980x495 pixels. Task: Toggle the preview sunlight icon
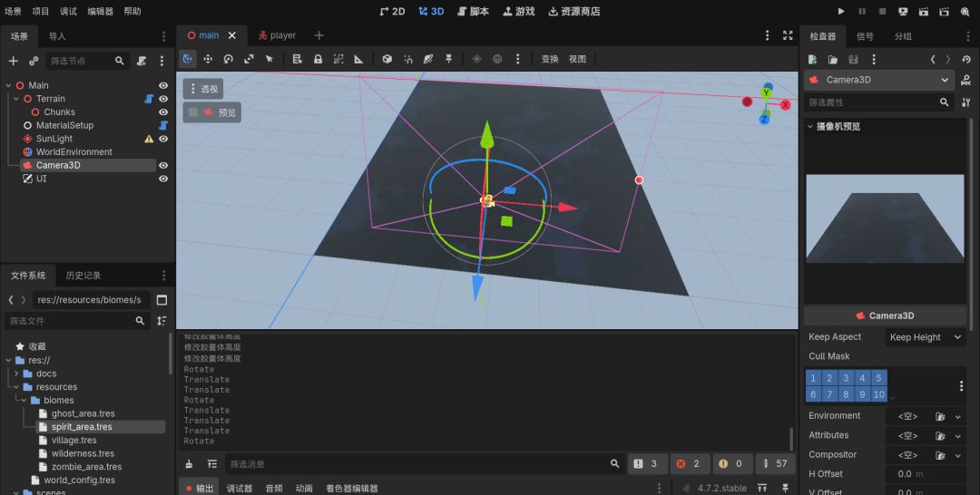click(477, 59)
